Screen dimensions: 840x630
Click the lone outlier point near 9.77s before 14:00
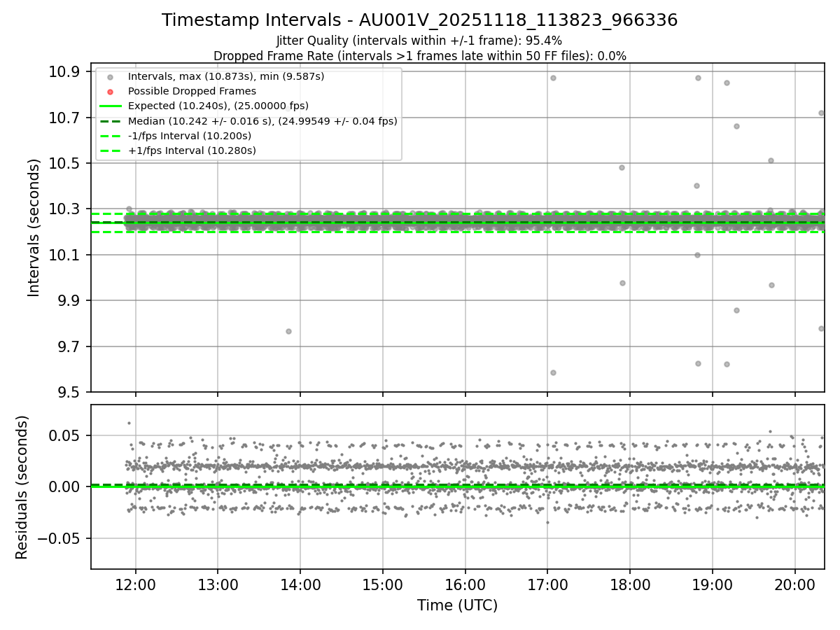(288, 331)
